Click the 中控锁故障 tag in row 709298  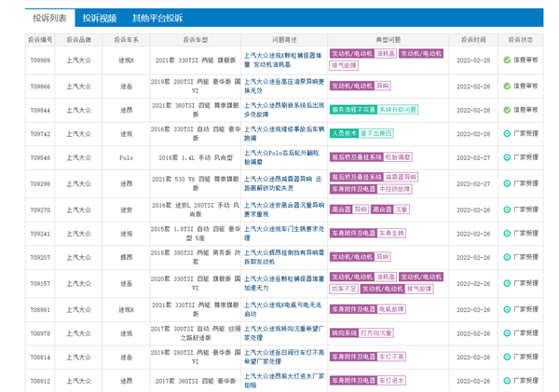[x=394, y=189]
